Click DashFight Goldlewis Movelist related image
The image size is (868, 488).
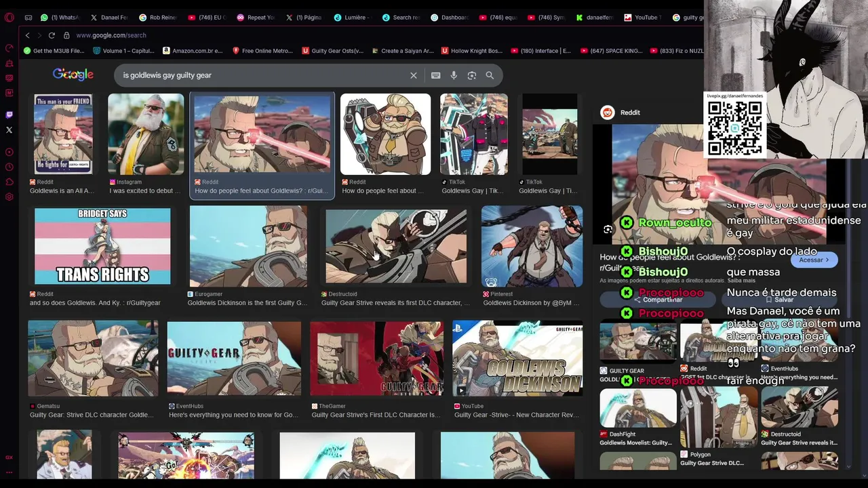click(x=638, y=408)
